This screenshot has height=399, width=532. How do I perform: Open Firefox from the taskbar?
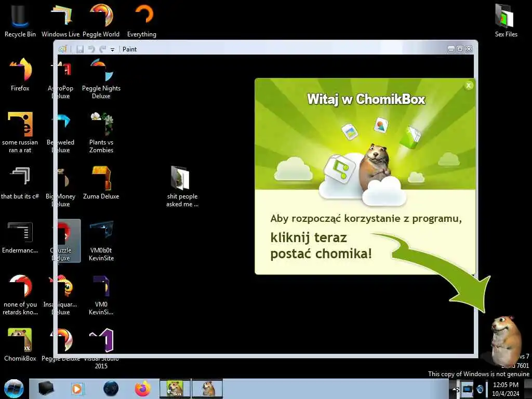tap(143, 389)
